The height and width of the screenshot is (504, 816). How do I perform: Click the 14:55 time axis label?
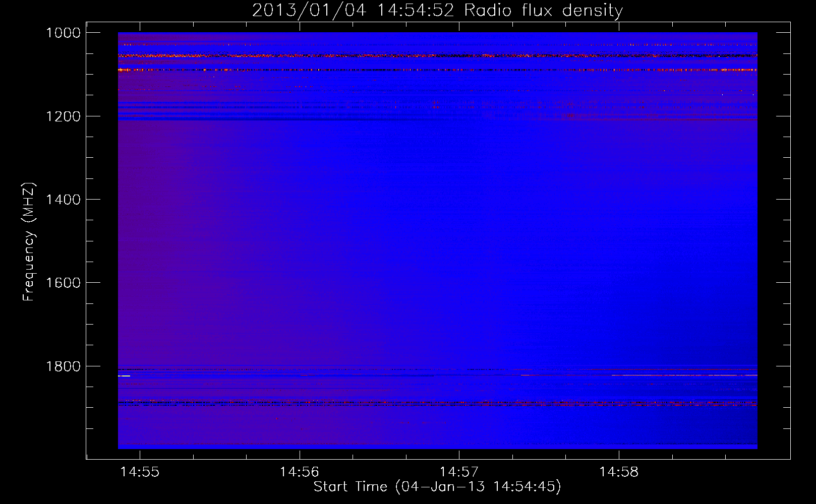point(140,472)
